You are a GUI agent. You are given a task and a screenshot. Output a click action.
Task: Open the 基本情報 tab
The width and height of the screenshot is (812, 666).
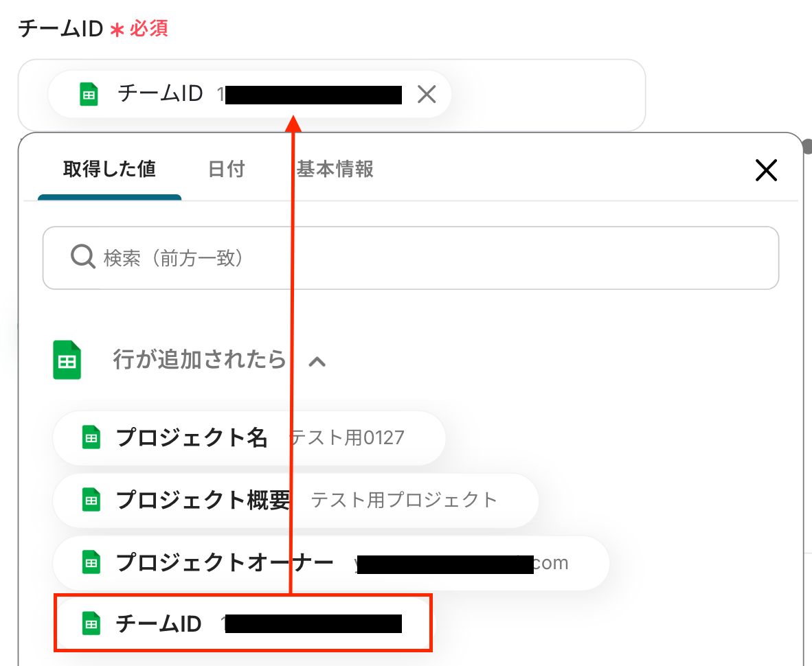335,169
